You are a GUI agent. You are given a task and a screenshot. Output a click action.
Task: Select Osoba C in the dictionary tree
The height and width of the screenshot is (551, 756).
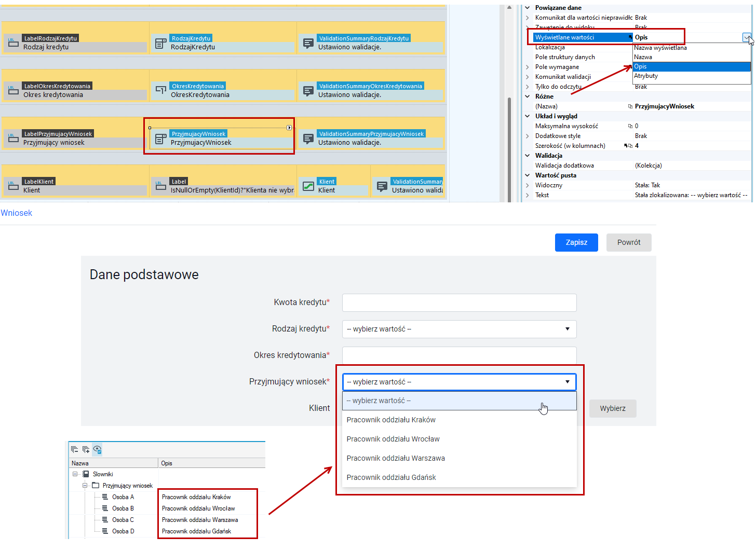(123, 520)
